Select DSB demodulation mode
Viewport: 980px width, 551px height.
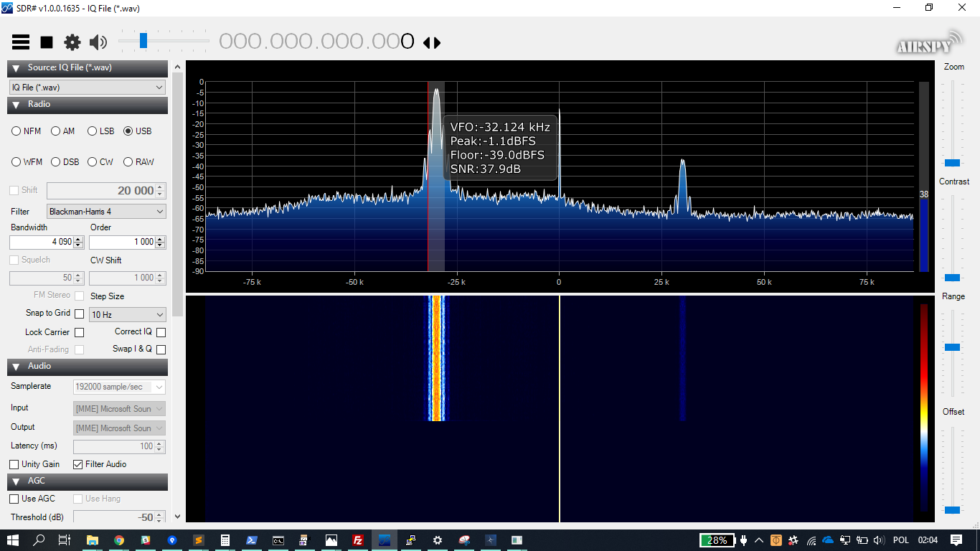65,162
